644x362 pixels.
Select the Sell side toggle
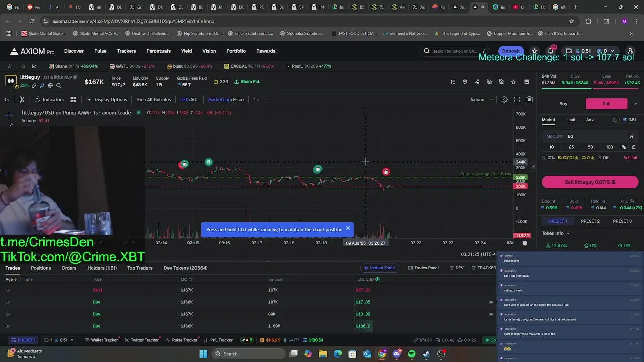coord(607,104)
